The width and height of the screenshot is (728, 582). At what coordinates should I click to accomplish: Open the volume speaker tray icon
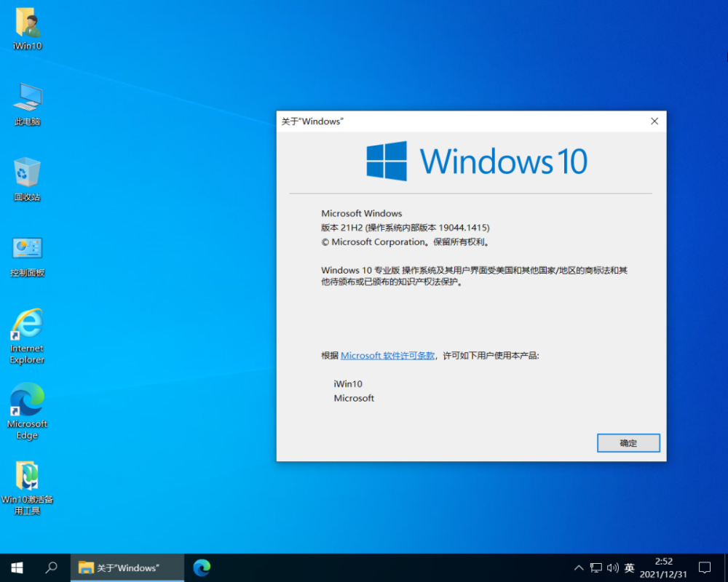612,567
